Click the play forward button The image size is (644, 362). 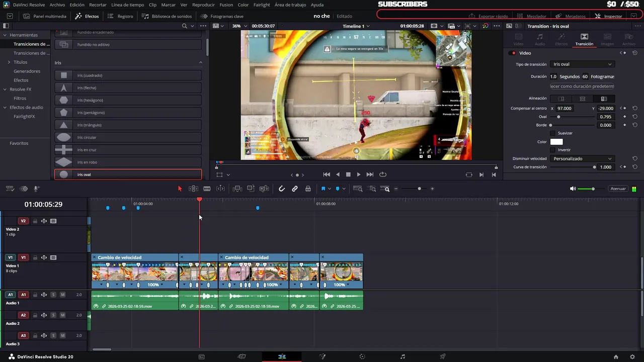(x=358, y=174)
